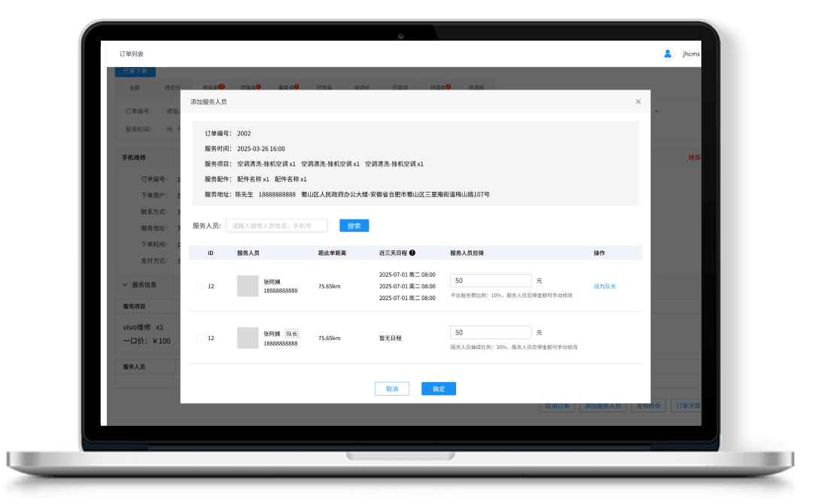The width and height of the screenshot is (827, 504).
Task: Click 取消 to cancel the dialog
Action: pos(391,389)
